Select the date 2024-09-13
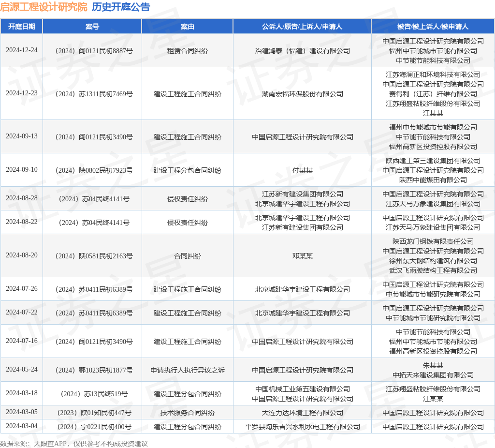 22,136
